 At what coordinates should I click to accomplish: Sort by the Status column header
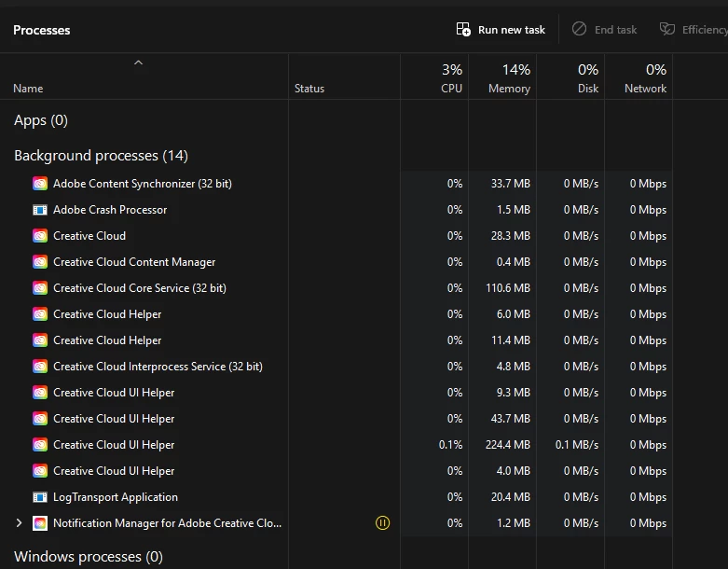(x=344, y=76)
